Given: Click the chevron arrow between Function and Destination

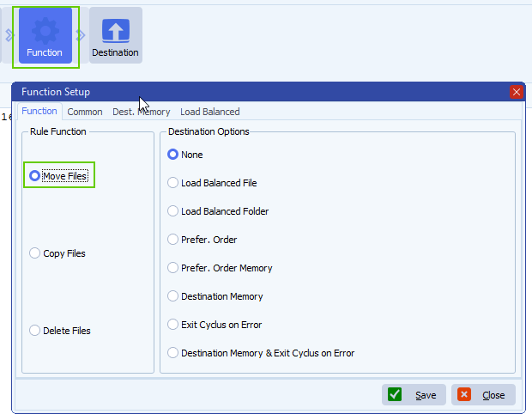Looking at the screenshot, I should point(81,35).
